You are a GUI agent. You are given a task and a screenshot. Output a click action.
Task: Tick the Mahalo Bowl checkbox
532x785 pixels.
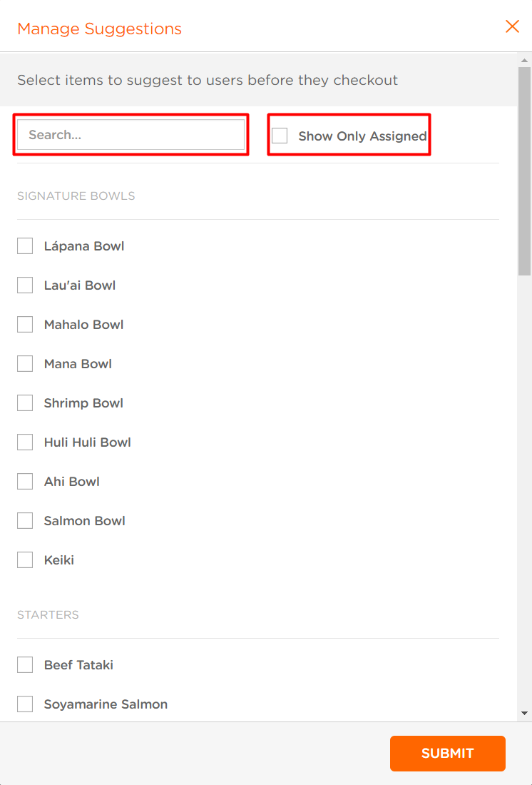[25, 325]
